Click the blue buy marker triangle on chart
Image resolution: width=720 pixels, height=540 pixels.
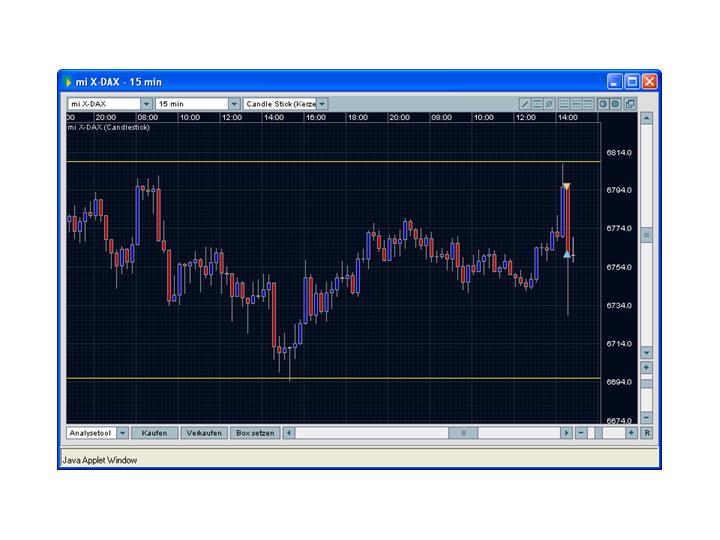coord(567,255)
